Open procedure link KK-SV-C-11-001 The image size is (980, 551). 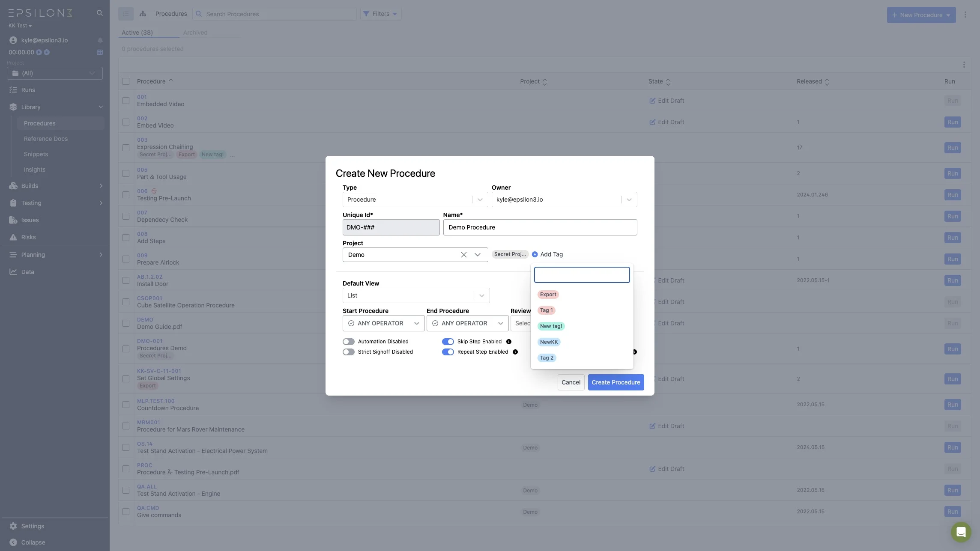159,371
